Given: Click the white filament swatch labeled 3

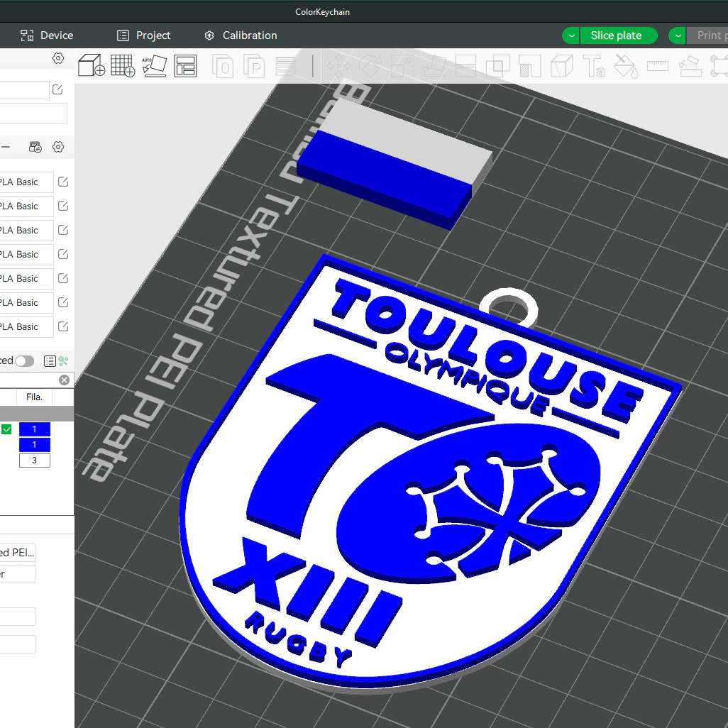Looking at the screenshot, I should [34, 460].
